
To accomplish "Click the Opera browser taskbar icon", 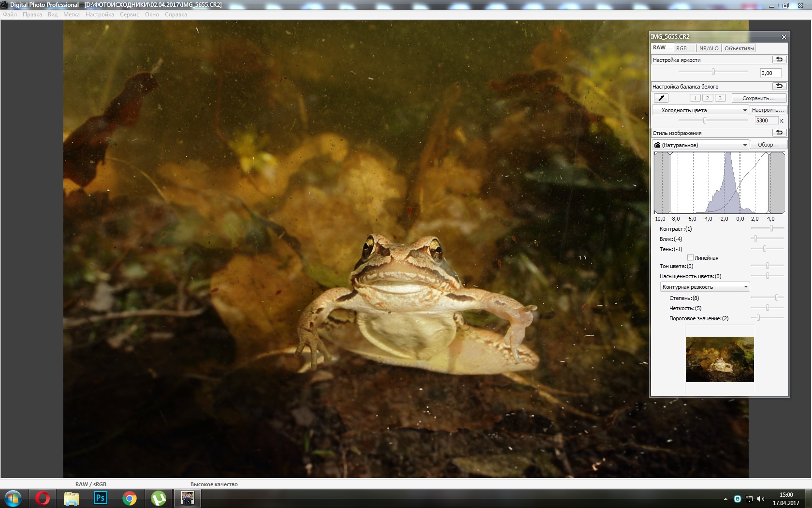I will [43, 498].
